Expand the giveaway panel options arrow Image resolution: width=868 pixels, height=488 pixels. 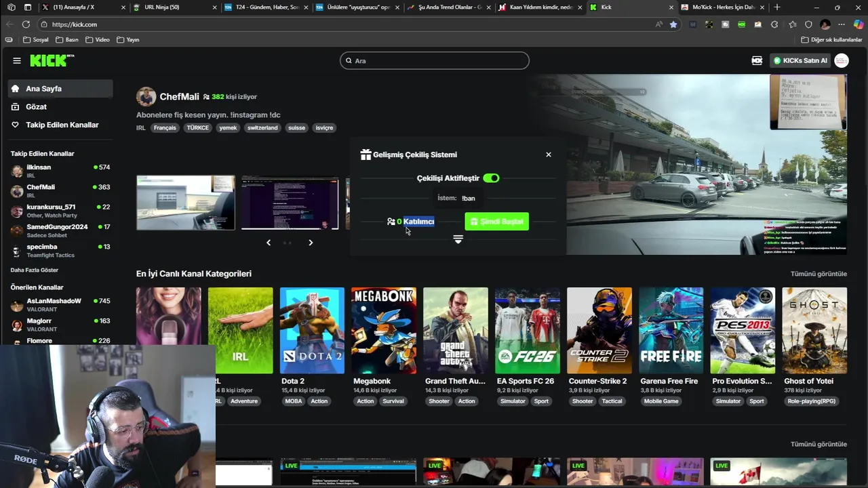tap(458, 239)
